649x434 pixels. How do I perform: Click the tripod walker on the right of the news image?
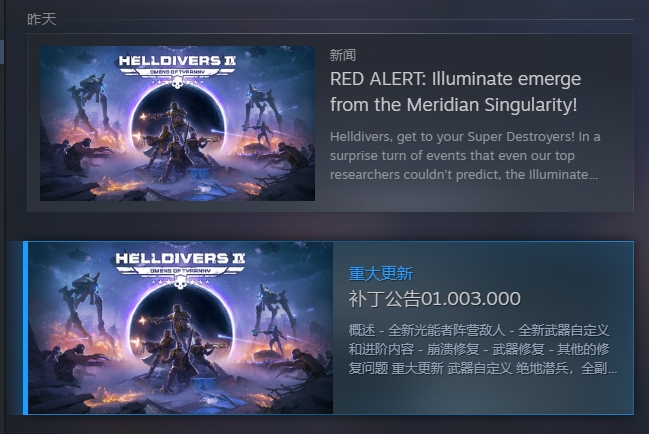264,118
